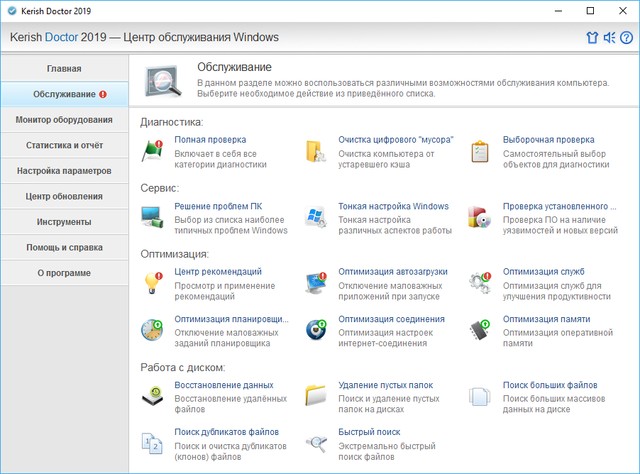Screen dimensions: 640x474
Task: Select Статистика и отчёт in sidebar
Action: click(64, 145)
